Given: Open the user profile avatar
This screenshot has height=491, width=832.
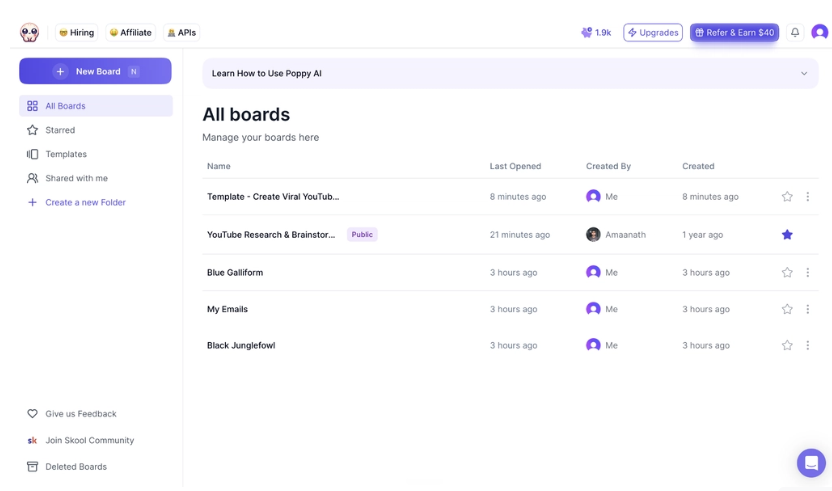Looking at the screenshot, I should 820,32.
